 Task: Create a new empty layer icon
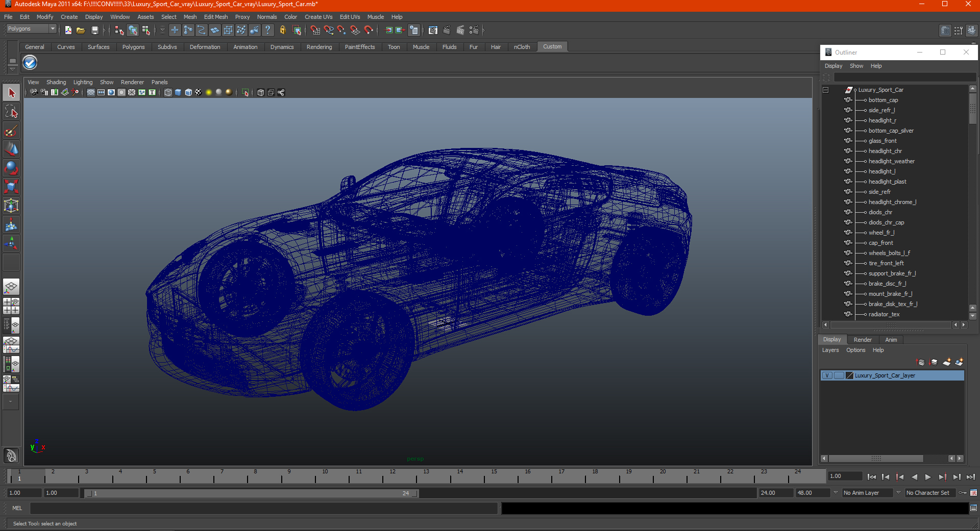pyautogui.click(x=946, y=362)
